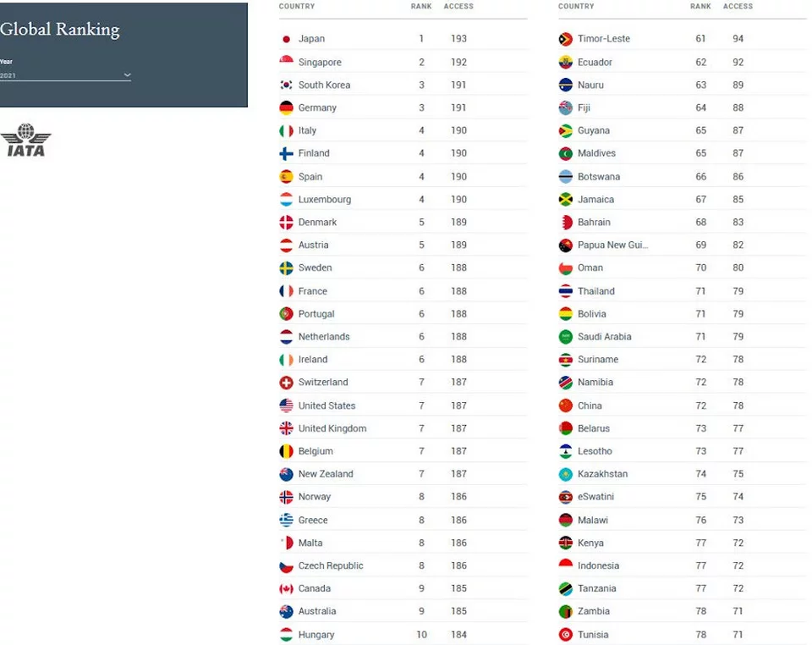The height and width of the screenshot is (645, 812).
Task: Click the Jamaica flag icon
Action: (566, 200)
